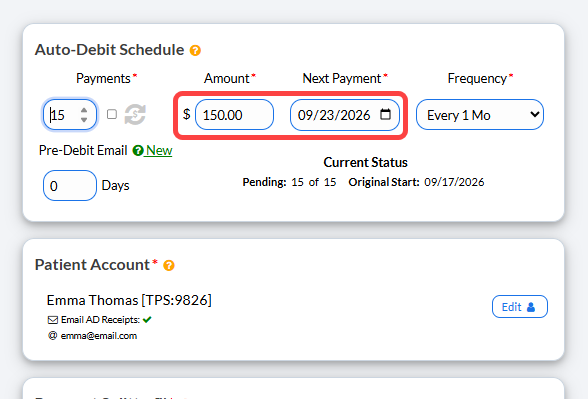
Task: Click the envelope icon beside Email AD Receipts
Action: 53,320
